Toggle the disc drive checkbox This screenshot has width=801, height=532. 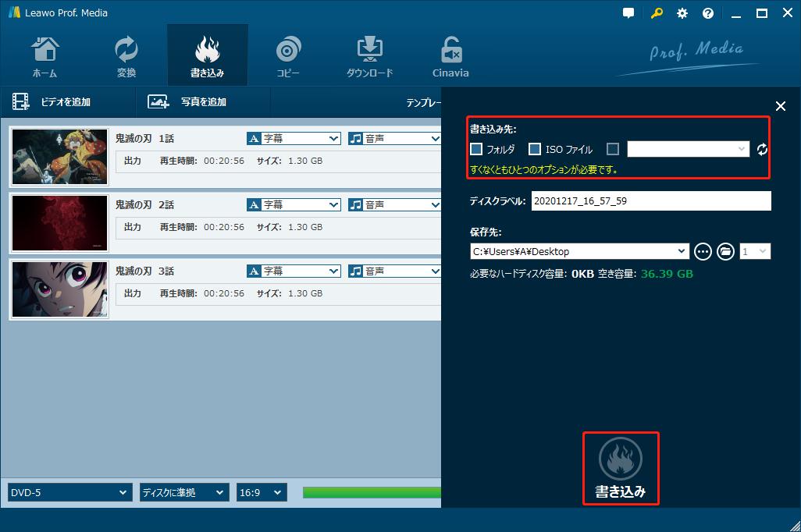[613, 149]
